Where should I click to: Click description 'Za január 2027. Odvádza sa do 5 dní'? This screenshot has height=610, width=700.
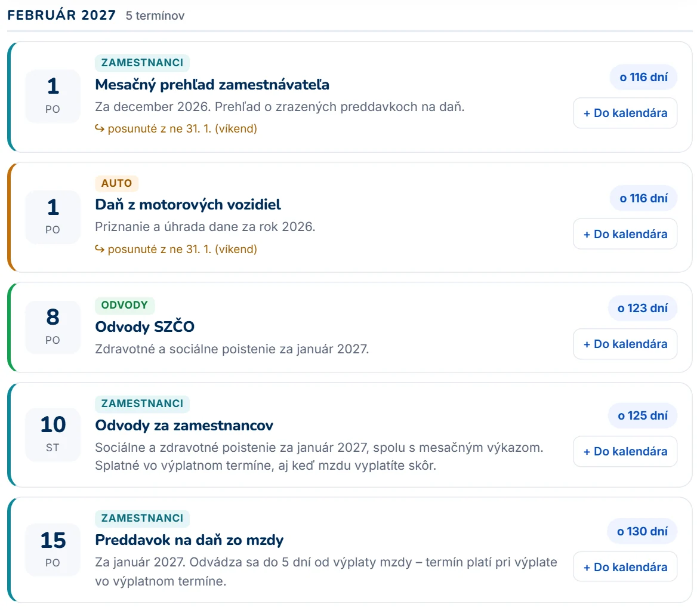326,572
